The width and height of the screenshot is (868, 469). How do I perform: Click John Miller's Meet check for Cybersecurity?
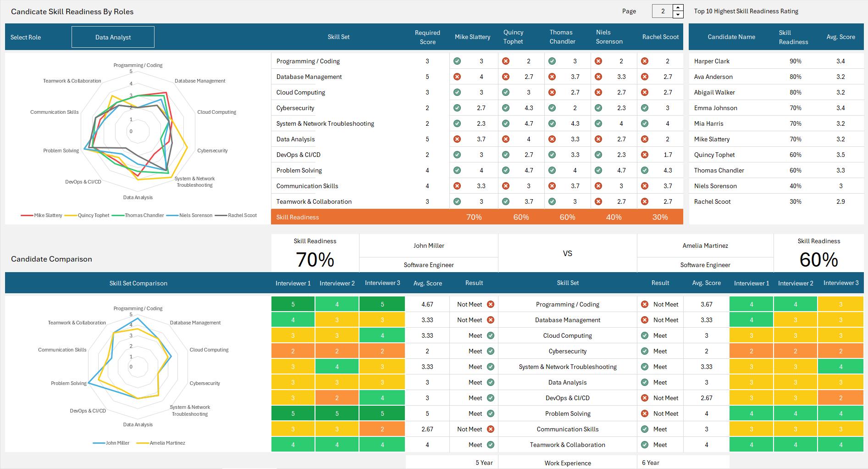tap(491, 351)
